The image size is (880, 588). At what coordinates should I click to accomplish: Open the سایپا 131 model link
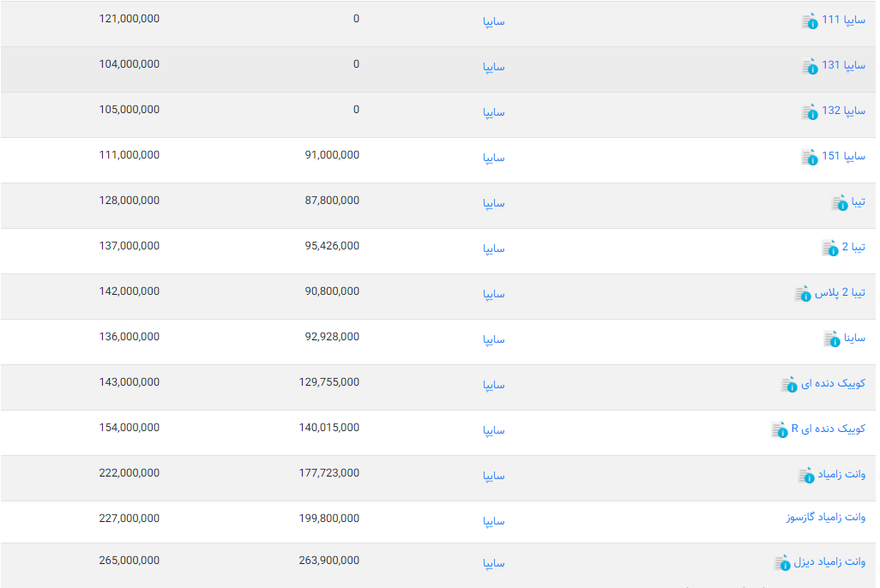pyautogui.click(x=843, y=65)
